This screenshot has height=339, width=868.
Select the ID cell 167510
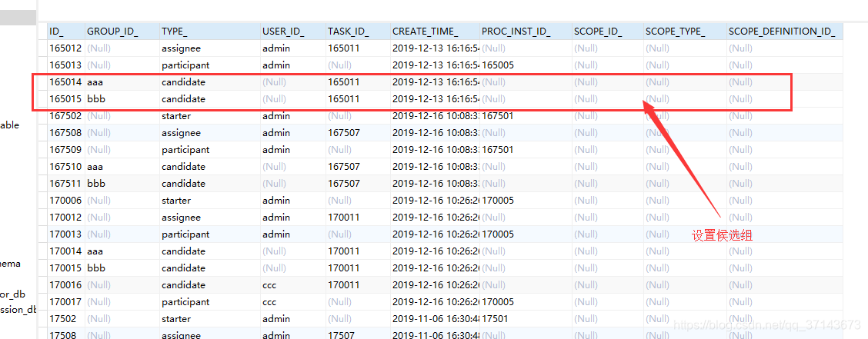click(66, 167)
